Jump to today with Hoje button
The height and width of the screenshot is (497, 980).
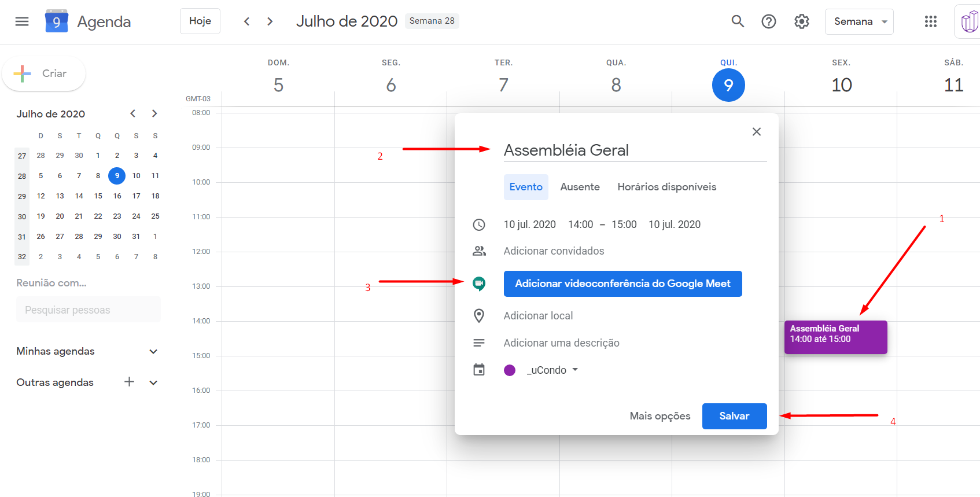200,21
